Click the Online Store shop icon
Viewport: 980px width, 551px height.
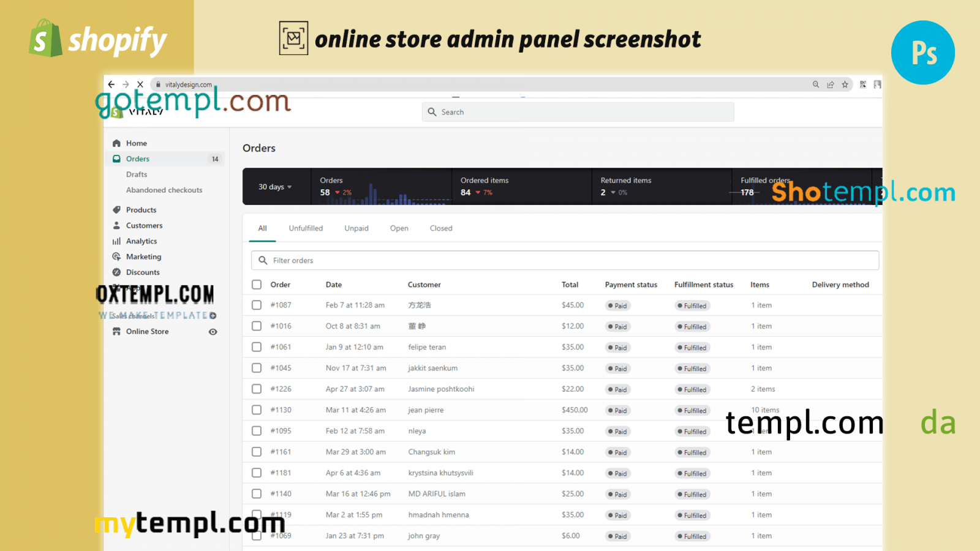116,332
